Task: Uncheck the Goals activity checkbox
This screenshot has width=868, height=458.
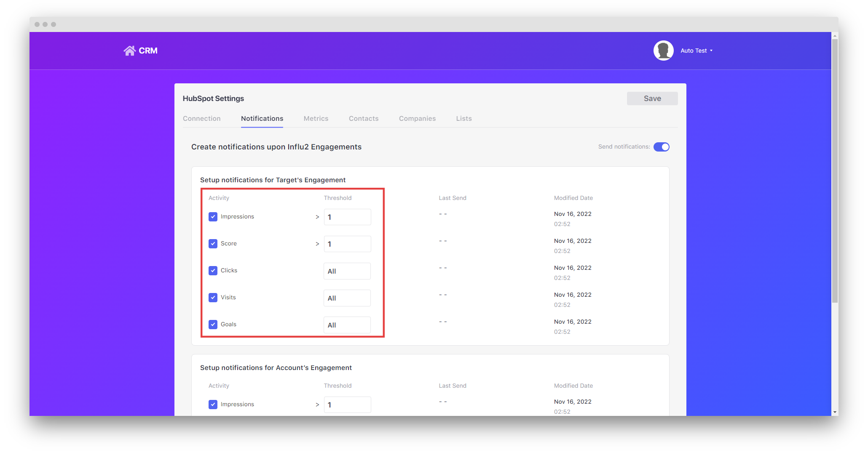Action: click(213, 324)
